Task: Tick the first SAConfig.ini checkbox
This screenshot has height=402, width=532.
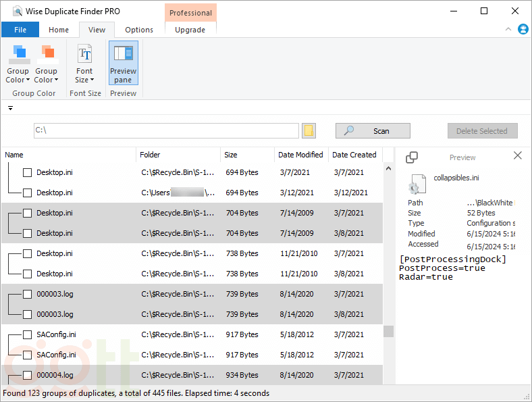Action: [27, 334]
